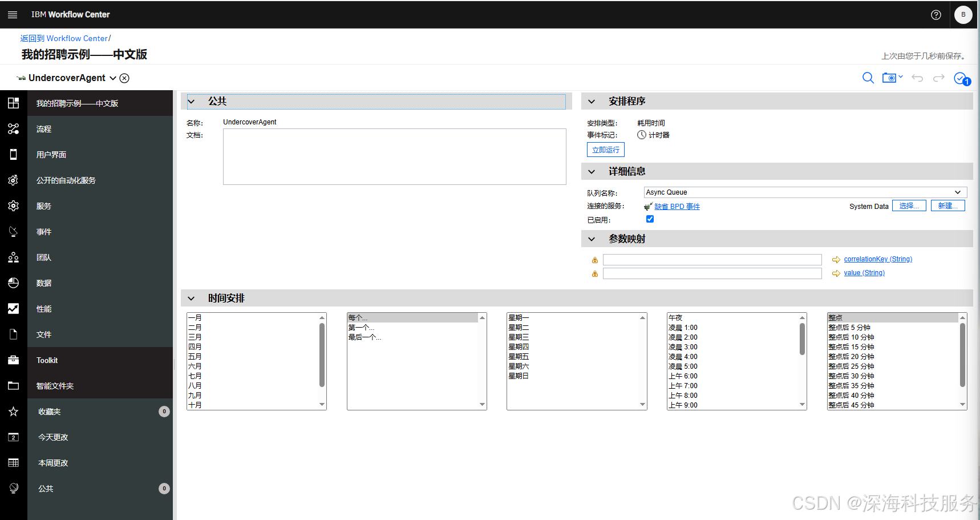This screenshot has height=520, width=980.
Task: Open 我的招聘示例——中文版 in sidebar
Action: pyautogui.click(x=100, y=103)
